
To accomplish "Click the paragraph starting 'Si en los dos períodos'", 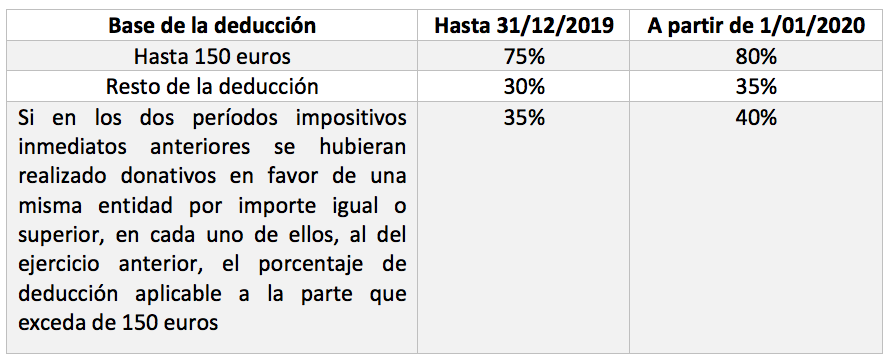I will 212,220.
